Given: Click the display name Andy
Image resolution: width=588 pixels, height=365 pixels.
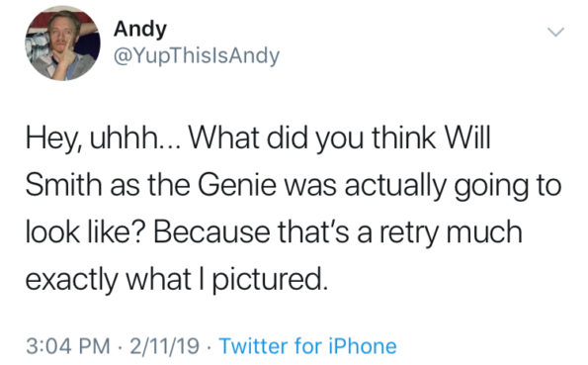Looking at the screenshot, I should tap(140, 30).
